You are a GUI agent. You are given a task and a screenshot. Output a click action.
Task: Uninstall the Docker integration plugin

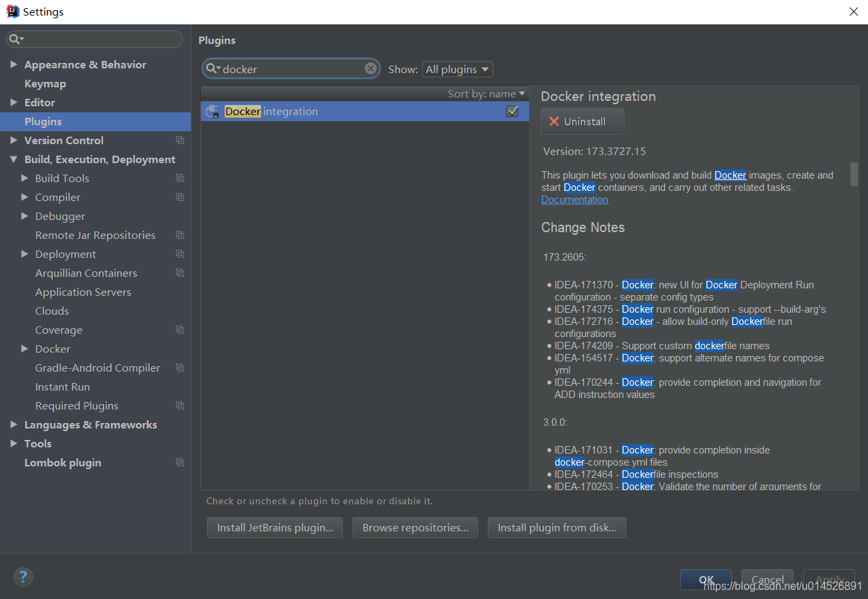582,121
